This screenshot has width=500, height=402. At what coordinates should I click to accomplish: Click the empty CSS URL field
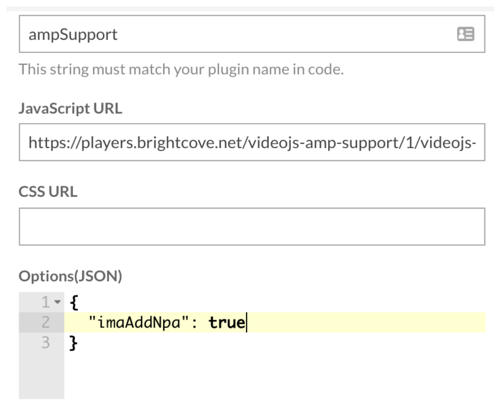[252, 227]
